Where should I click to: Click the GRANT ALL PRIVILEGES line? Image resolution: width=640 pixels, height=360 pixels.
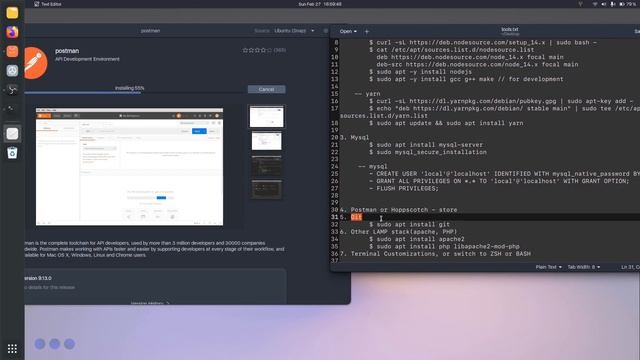coord(499,181)
